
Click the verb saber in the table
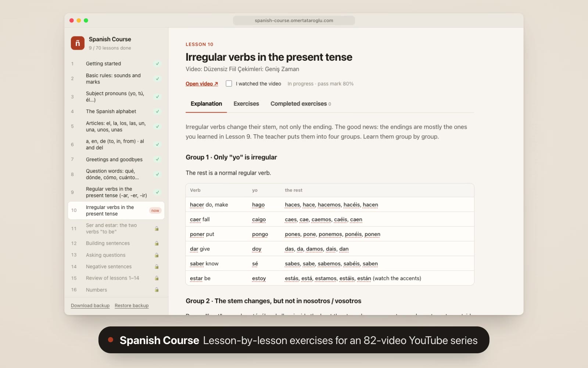(x=197, y=264)
